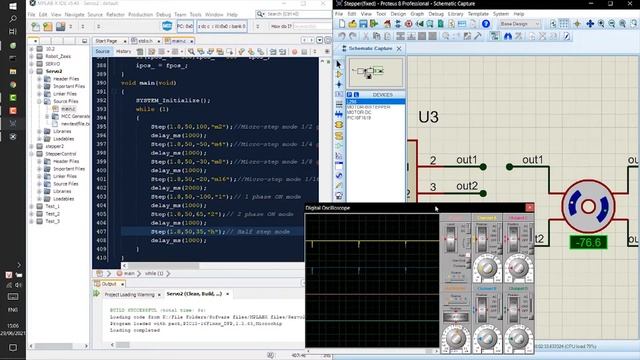Screen dimensions: 640x360
Task: Open the Windows notification center icon
Action: (13, 348)
